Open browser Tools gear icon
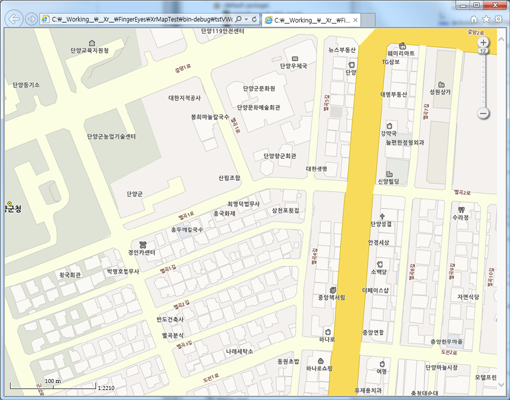 pyautogui.click(x=498, y=19)
